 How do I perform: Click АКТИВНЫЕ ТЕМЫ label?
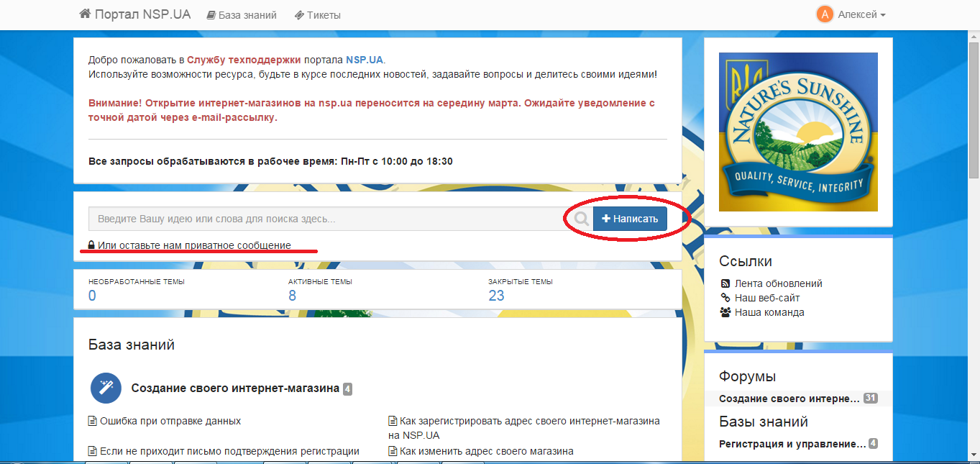point(320,282)
